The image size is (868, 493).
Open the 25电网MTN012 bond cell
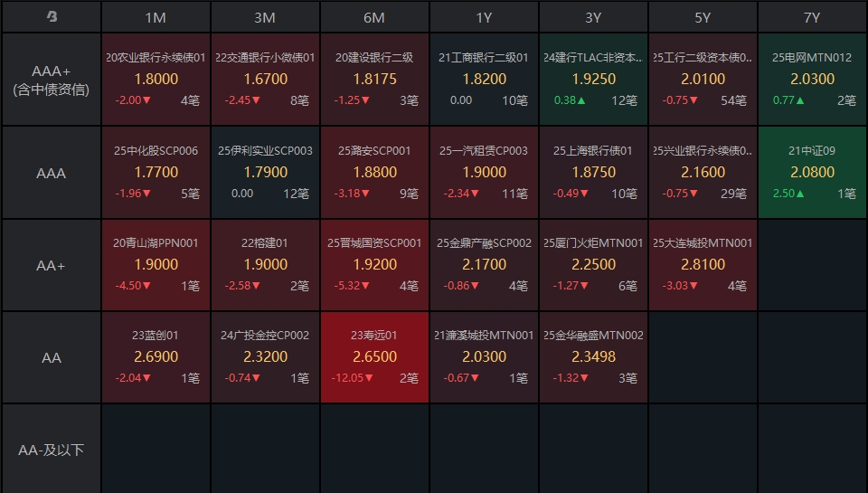click(812, 80)
